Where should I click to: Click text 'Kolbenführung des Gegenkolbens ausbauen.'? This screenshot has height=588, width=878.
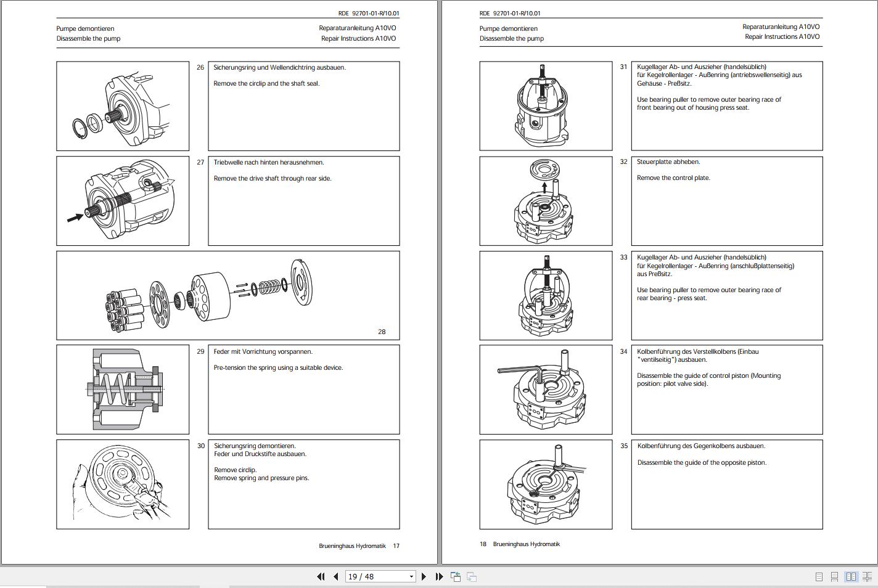click(701, 446)
